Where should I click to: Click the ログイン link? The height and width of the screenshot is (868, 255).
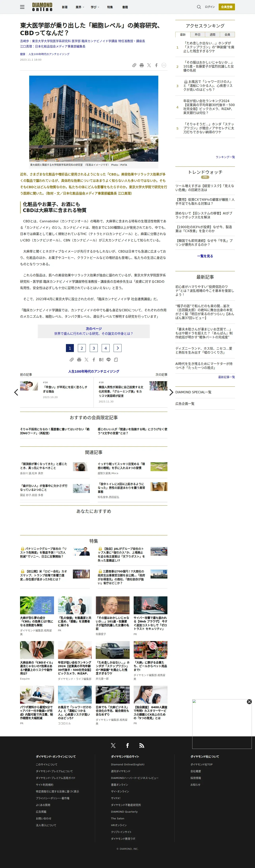tap(210, 7)
